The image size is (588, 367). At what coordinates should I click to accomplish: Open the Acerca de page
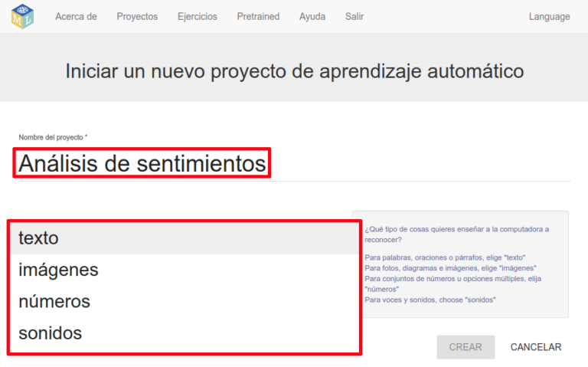point(76,17)
